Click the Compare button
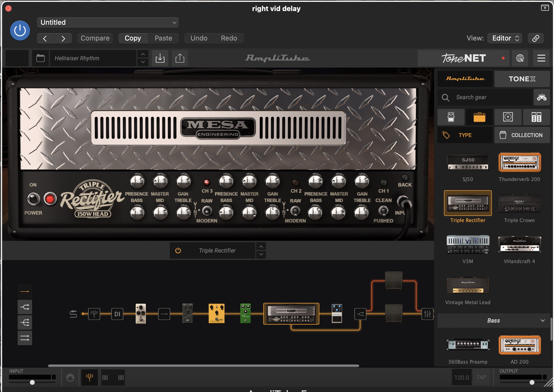554x392 pixels. click(x=95, y=38)
